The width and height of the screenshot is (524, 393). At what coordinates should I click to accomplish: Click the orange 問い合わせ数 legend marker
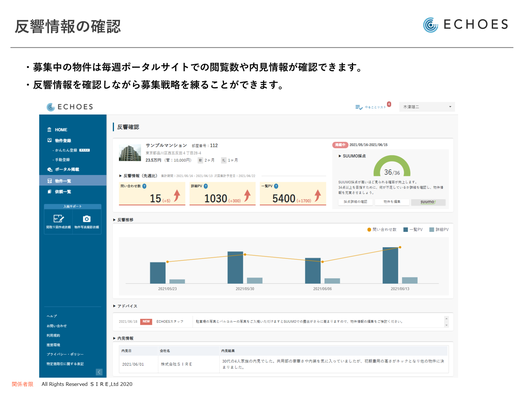[369, 230]
